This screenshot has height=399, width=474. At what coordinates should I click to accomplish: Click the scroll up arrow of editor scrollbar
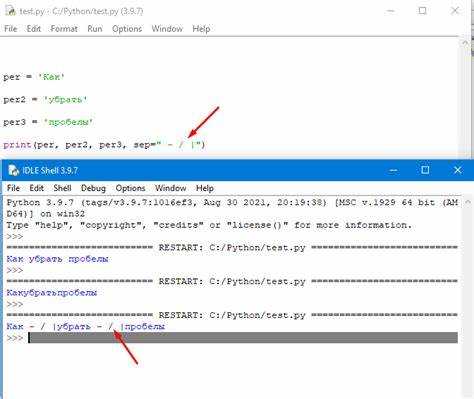point(465,43)
